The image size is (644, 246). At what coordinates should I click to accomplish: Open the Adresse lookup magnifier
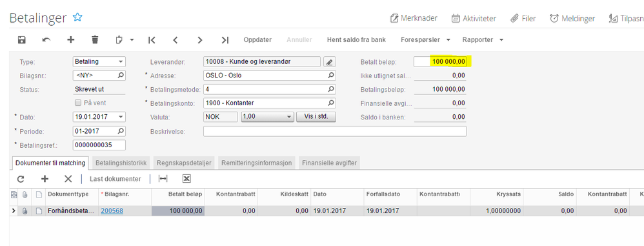(330, 76)
